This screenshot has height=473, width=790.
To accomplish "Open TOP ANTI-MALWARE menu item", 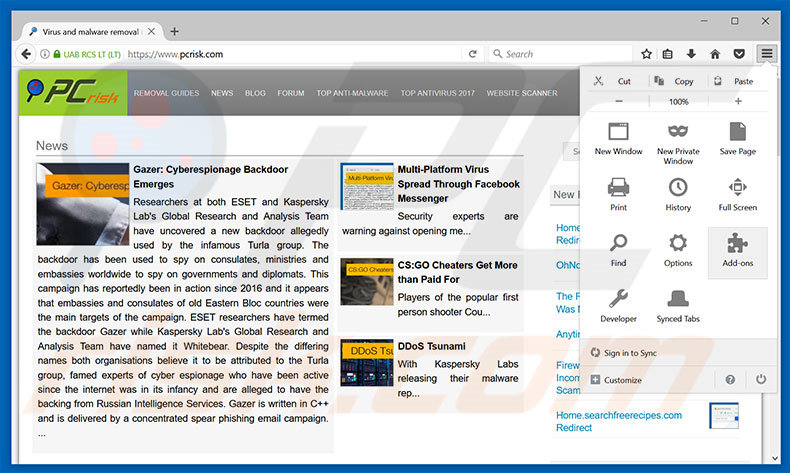I will (x=352, y=93).
